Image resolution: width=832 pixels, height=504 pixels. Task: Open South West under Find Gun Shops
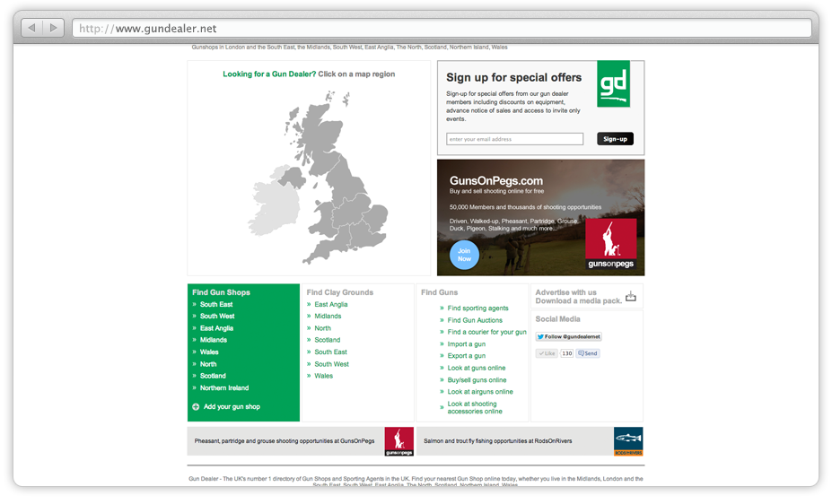[x=217, y=316]
